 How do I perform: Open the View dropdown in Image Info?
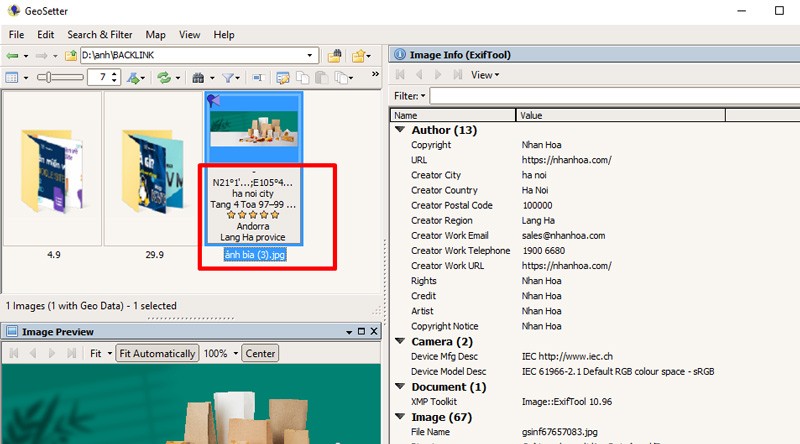(x=485, y=75)
